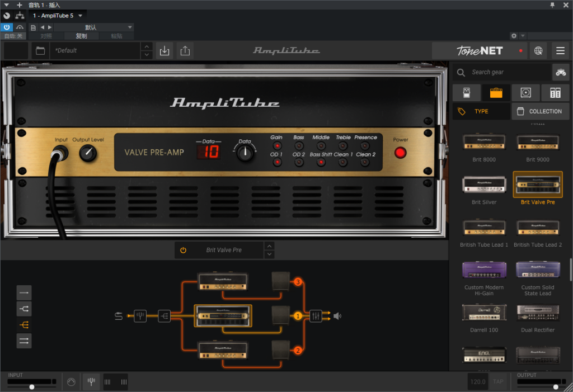
Task: Select the stomp pedals gear category icon
Action: click(x=466, y=93)
